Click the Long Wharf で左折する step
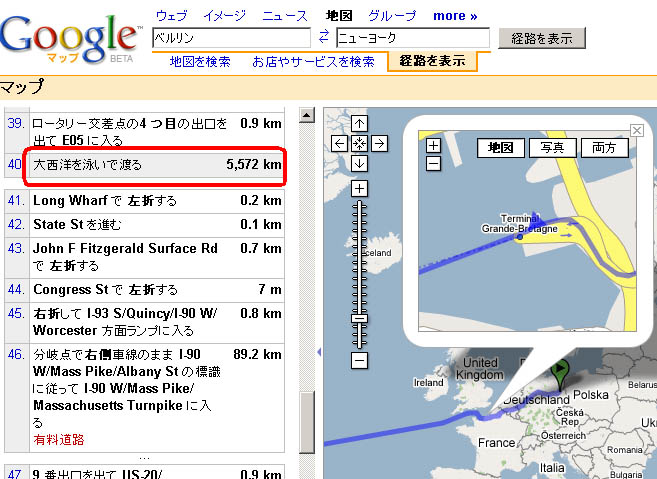Viewport: 657px width, 479px height. 105,200
